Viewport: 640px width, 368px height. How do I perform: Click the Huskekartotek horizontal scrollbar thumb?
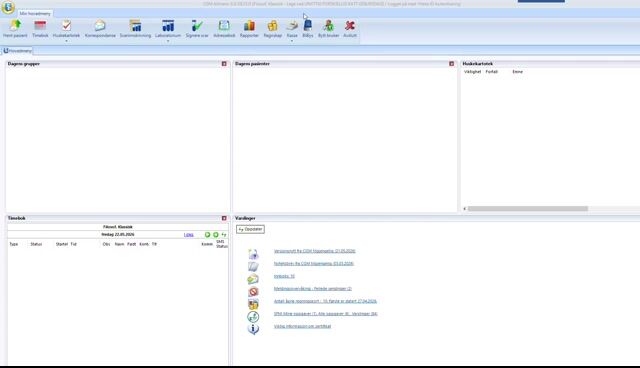tap(528, 208)
